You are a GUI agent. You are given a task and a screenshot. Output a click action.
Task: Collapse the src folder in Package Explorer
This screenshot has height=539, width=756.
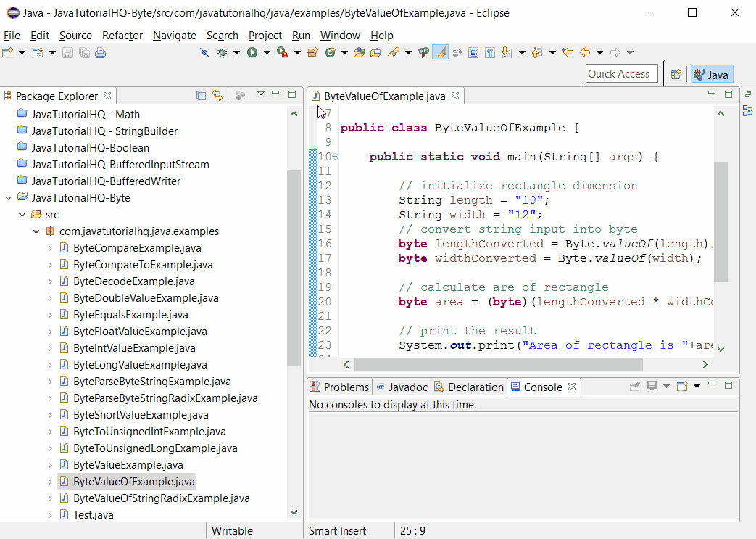click(21, 214)
